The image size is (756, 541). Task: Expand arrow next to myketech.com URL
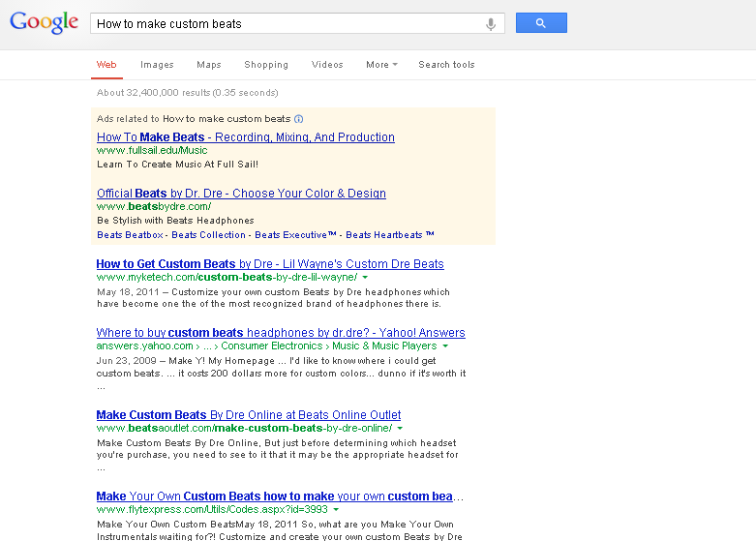pyautogui.click(x=365, y=277)
